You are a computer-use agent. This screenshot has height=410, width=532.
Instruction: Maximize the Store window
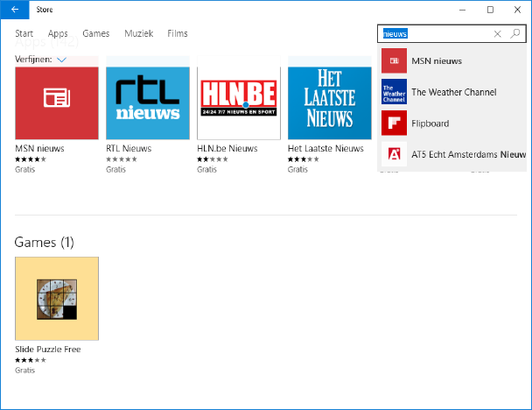(490, 10)
